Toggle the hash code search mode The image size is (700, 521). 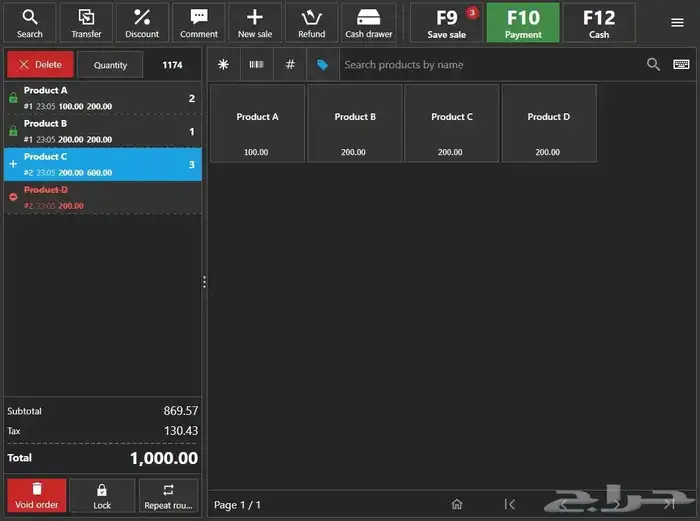[290, 64]
